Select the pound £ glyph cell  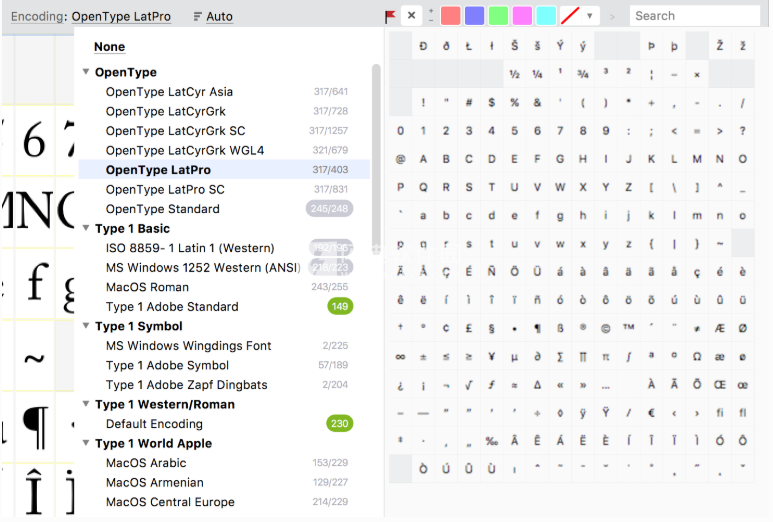point(469,328)
